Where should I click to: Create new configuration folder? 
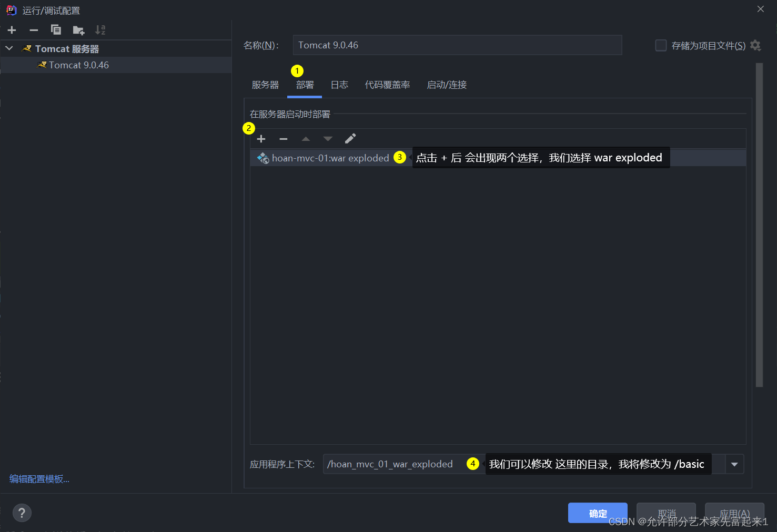(x=78, y=30)
